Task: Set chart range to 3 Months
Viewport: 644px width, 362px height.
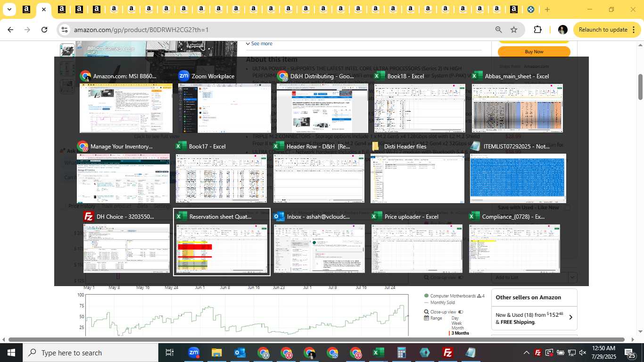Action: (x=460, y=333)
